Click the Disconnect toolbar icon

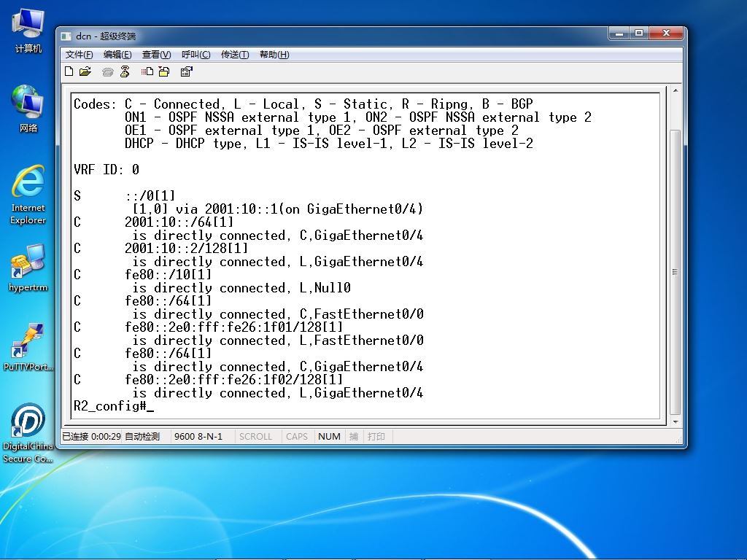(125, 72)
